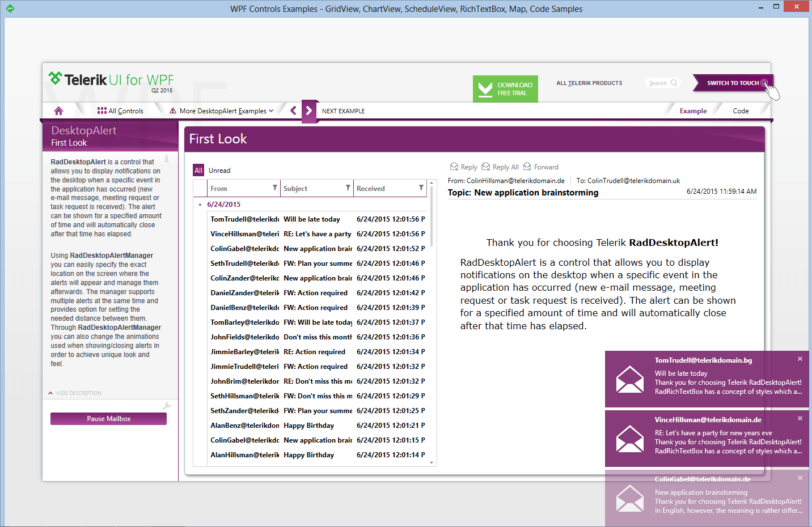
Task: Select the AlanHillsman 'Happy Birthday' email
Action: coord(317,455)
